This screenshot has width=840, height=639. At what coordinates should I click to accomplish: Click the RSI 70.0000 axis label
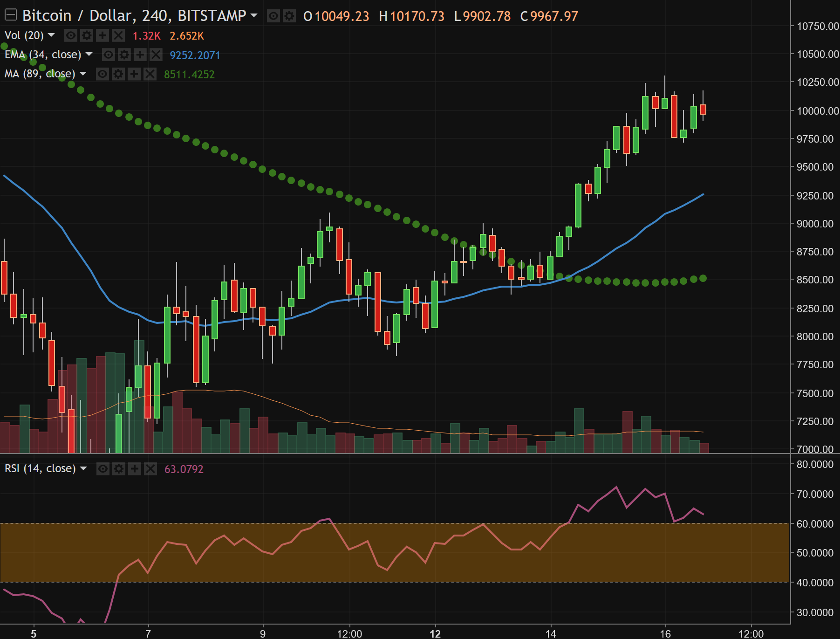(815, 494)
